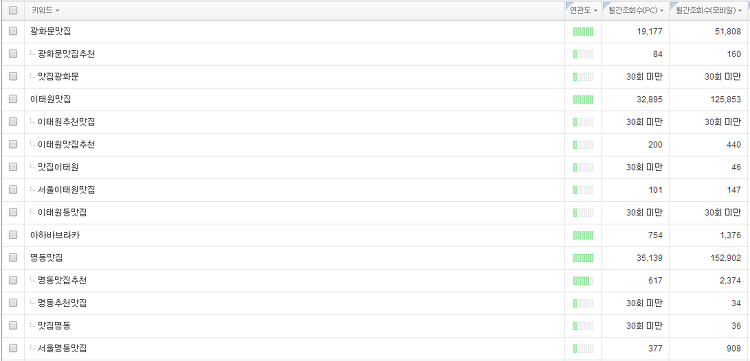Select the 맛집명동 keyword row
This screenshot has width=750, height=361.
coord(375,326)
